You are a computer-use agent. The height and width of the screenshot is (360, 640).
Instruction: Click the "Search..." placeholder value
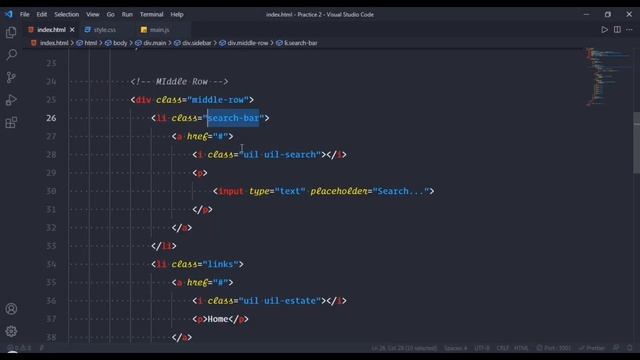point(401,191)
